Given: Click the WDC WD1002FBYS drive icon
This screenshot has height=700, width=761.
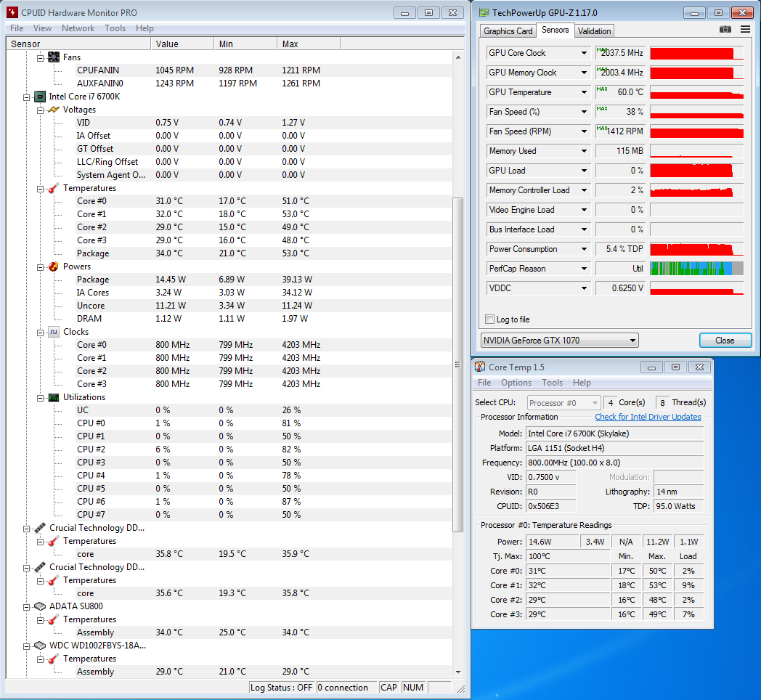Looking at the screenshot, I should tap(40, 646).
